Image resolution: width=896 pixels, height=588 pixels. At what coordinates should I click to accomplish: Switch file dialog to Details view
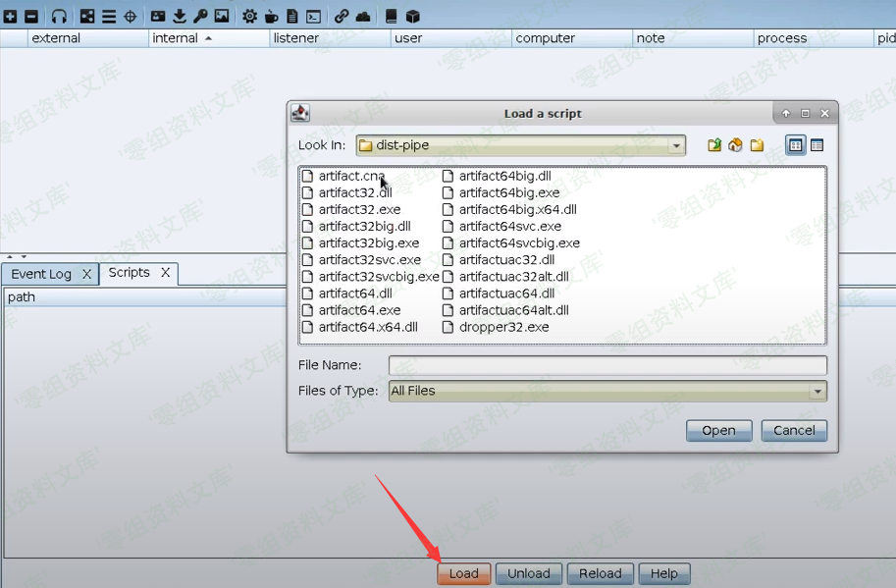click(817, 145)
